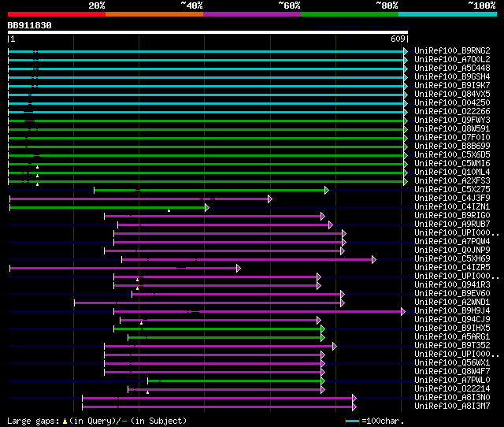Open the UniRef100_Q94CJ9 label
The width and height of the screenshot is (504, 427).
452,320
